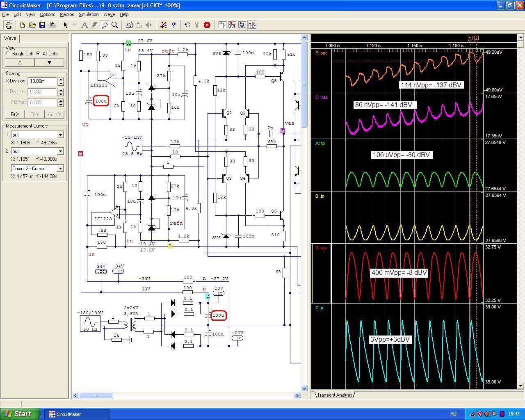Select the probe tool in toolbar
The image size is (525, 420).
click(105, 25)
